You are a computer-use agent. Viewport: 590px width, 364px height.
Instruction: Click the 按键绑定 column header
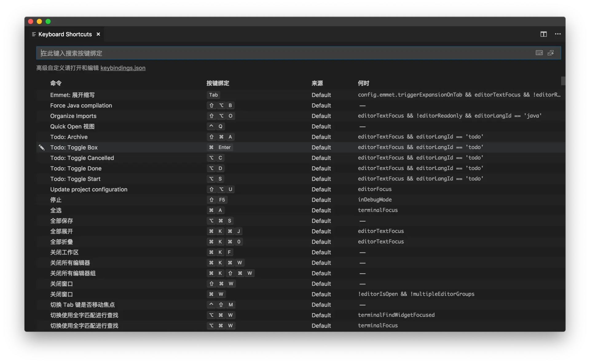(218, 83)
